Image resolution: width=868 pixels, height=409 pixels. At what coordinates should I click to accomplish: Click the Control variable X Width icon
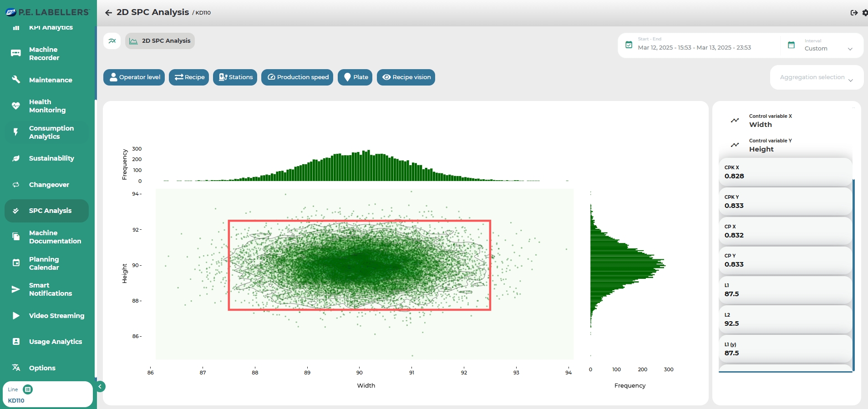[735, 121]
